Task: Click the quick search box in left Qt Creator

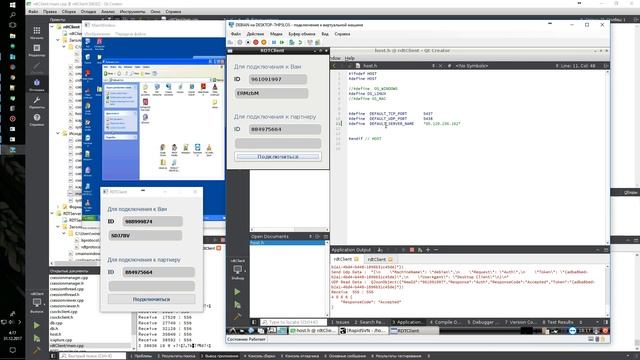Action: coord(92,356)
